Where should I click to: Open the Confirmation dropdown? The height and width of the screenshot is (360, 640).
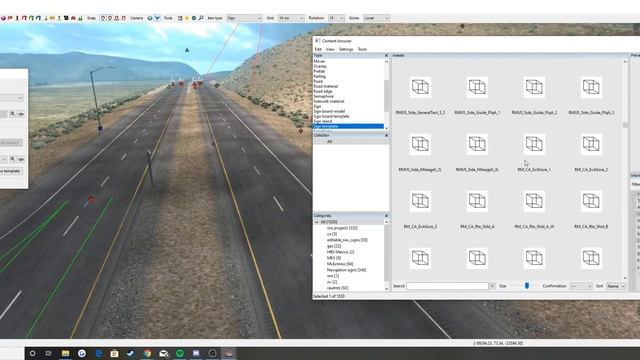click(580, 286)
